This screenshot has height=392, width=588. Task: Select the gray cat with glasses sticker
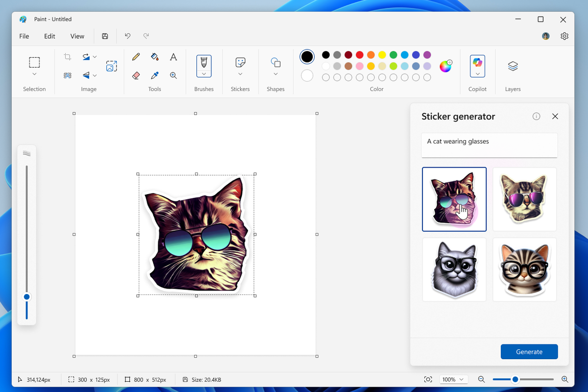coord(454,269)
